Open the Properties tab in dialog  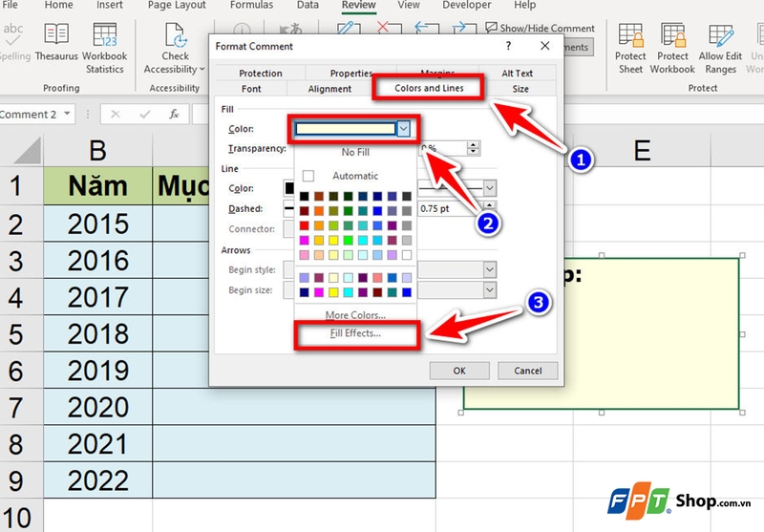[350, 74]
